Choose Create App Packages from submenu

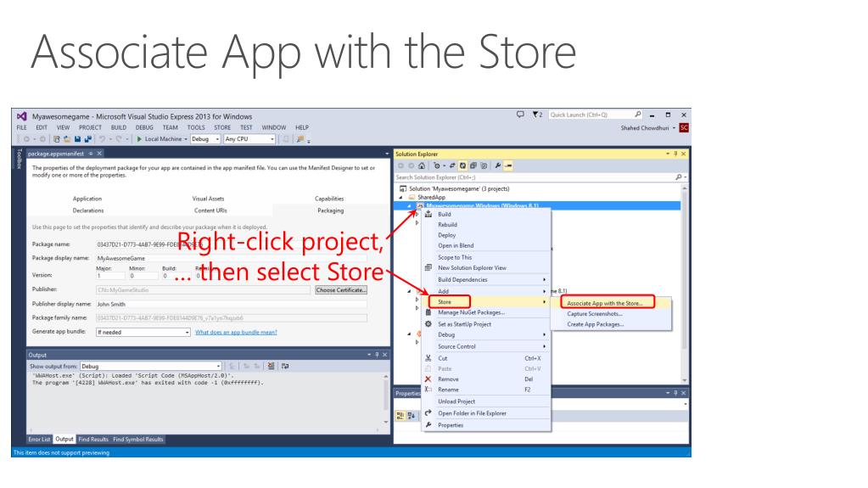(x=595, y=324)
